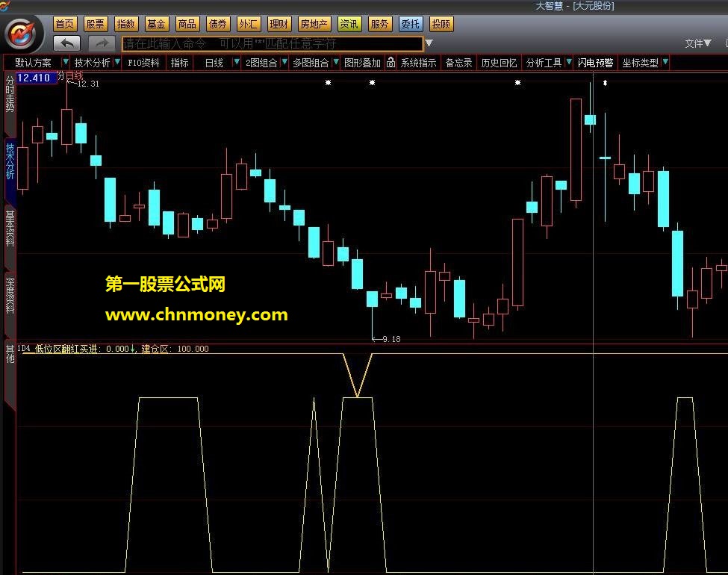The image size is (728, 575).
Task: Open the 房地产 real estate section
Action: click(314, 24)
